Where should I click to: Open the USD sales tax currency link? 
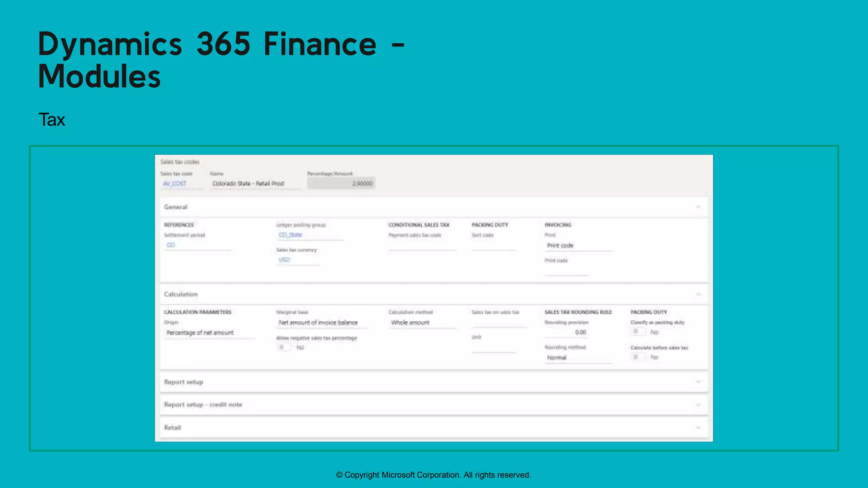coord(284,260)
